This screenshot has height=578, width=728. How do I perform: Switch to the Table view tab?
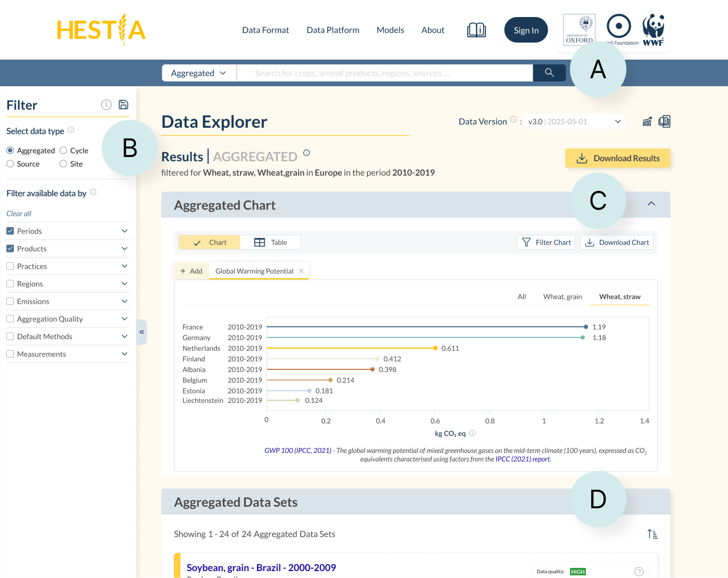270,242
